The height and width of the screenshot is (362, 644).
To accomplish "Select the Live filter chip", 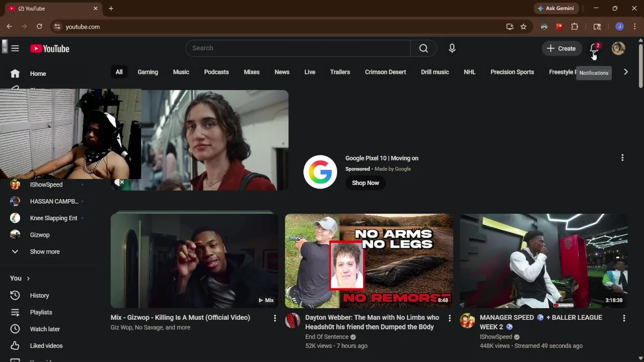I will coord(310,72).
